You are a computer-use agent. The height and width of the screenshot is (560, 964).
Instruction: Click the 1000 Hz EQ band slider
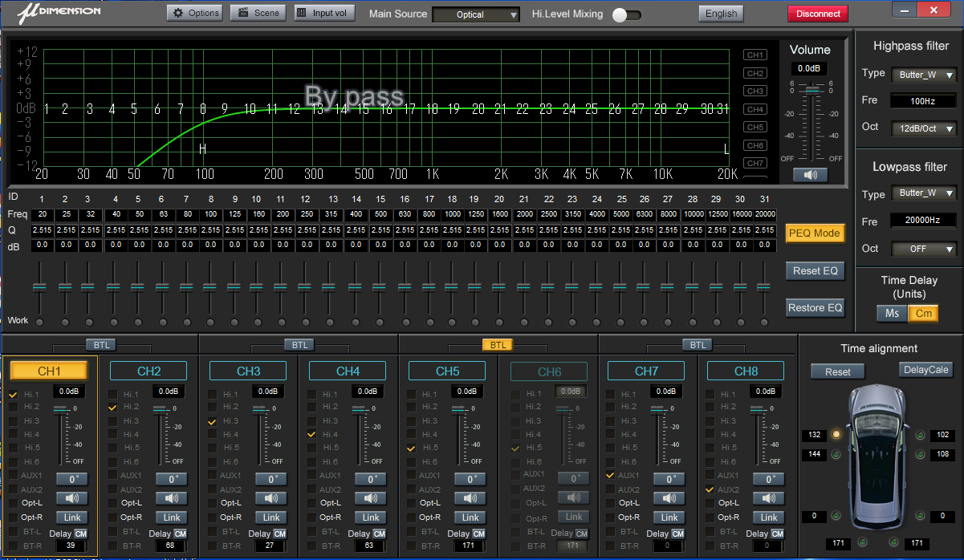point(452,287)
